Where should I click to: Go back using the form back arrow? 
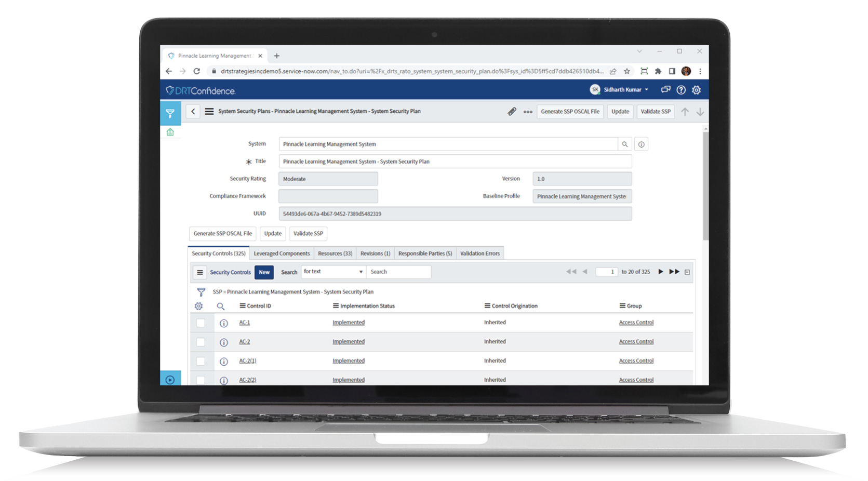(193, 111)
